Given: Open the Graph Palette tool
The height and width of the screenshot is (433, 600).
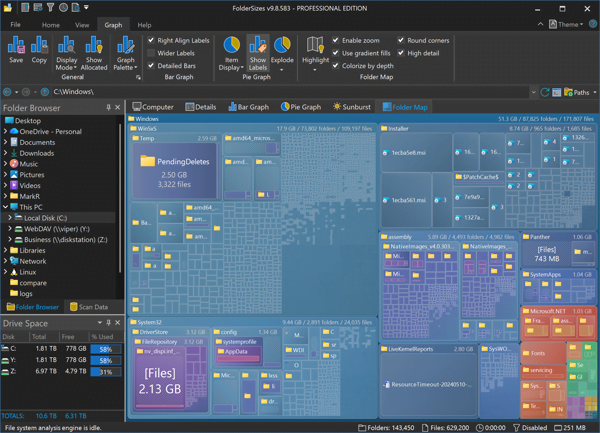Looking at the screenshot, I should point(126,53).
